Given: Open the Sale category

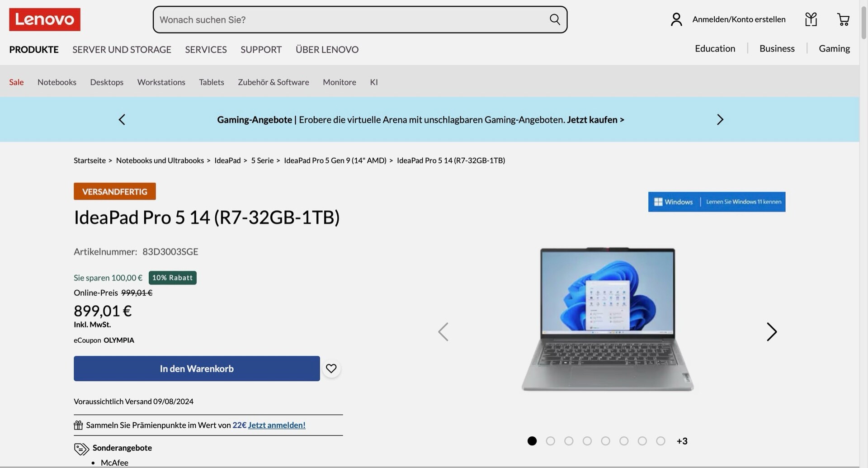Looking at the screenshot, I should tap(16, 82).
